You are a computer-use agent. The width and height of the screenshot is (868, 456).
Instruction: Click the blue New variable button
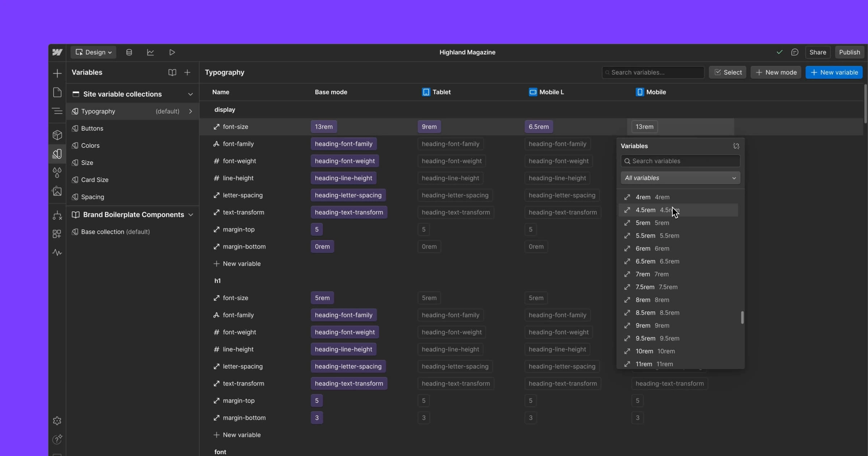(834, 72)
